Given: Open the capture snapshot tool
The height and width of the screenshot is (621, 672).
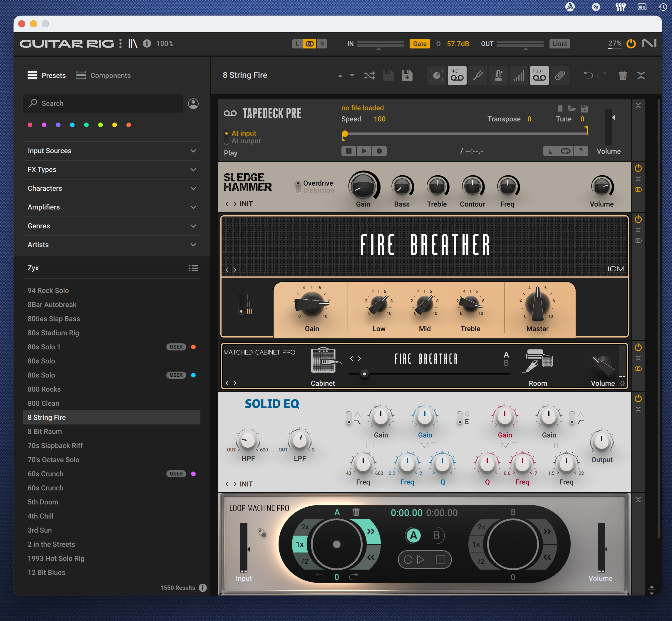Looking at the screenshot, I should [436, 75].
